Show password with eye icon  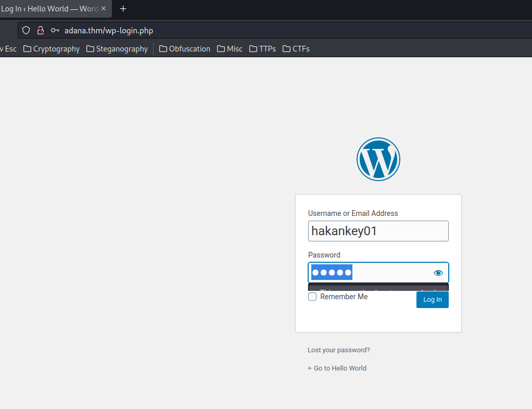[438, 273]
